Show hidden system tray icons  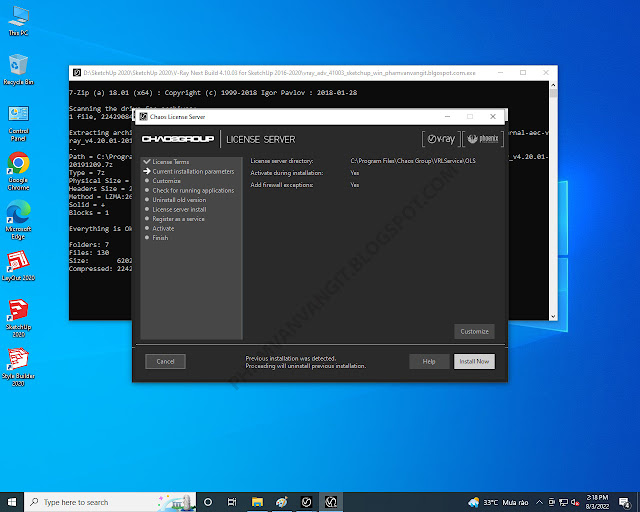pos(539,502)
